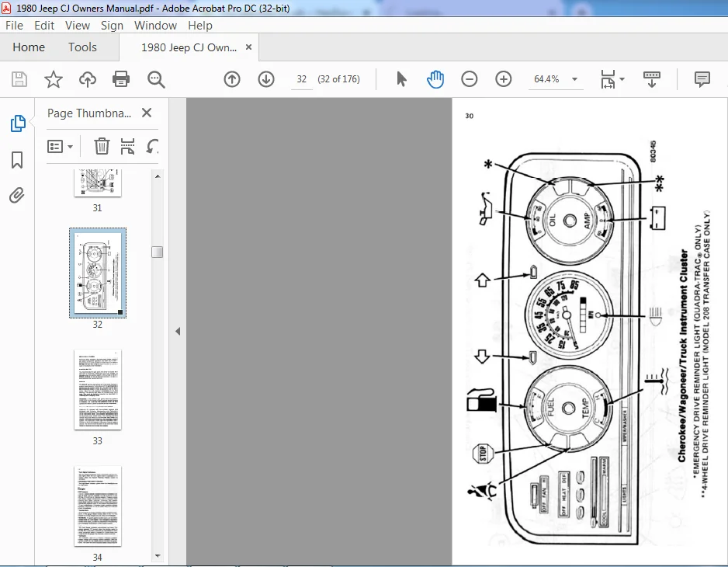Open Attachments paperclip panel
Screen dimensions: 728x567
[x=17, y=195]
